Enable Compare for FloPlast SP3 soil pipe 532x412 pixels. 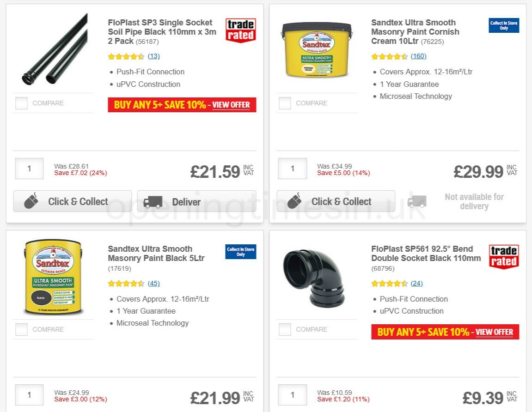tap(21, 103)
